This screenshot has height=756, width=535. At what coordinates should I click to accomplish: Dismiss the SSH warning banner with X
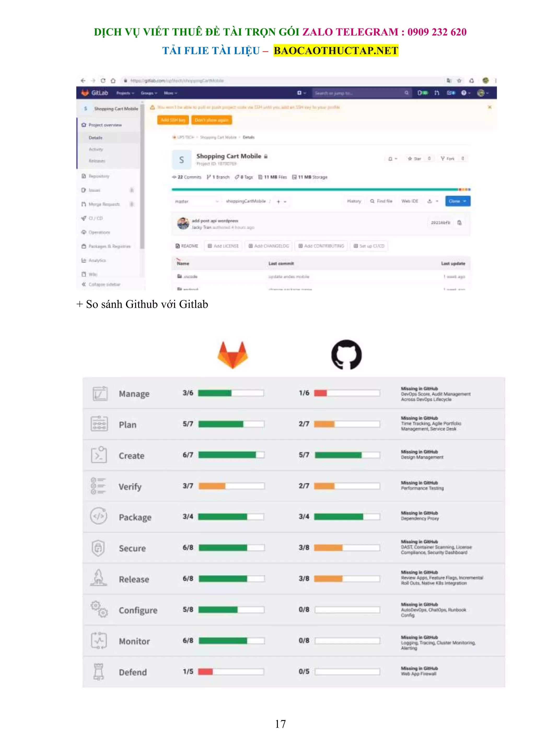[490, 107]
